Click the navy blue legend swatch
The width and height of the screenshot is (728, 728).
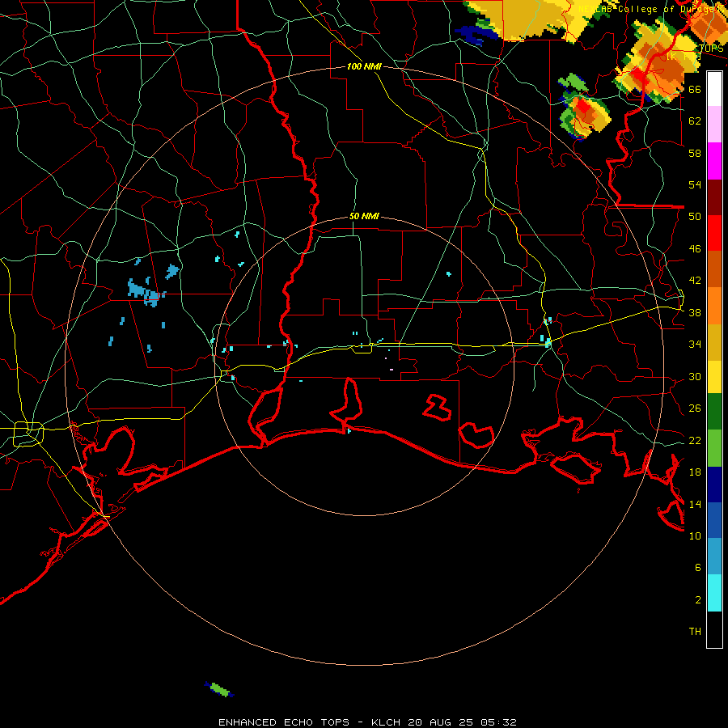click(714, 485)
